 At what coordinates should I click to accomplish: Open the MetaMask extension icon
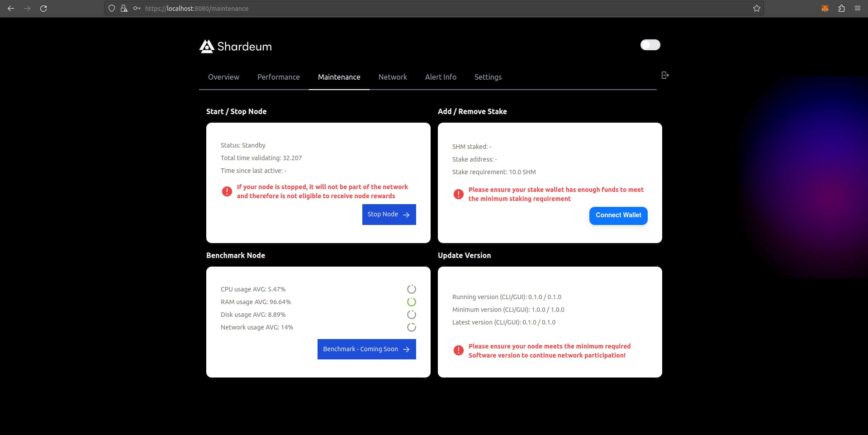point(825,8)
